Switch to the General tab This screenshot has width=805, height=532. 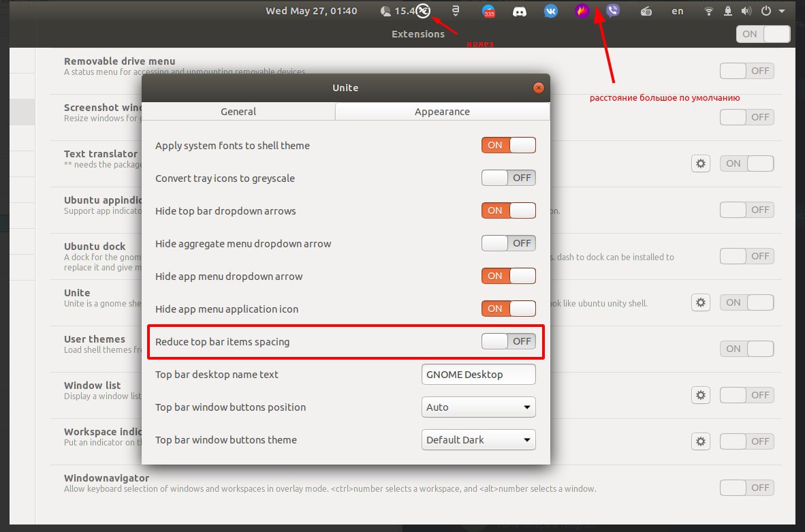(238, 112)
